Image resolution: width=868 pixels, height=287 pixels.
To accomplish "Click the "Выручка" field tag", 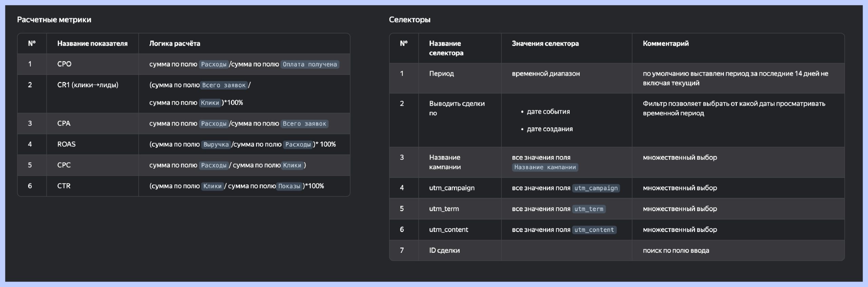I will pos(216,145).
